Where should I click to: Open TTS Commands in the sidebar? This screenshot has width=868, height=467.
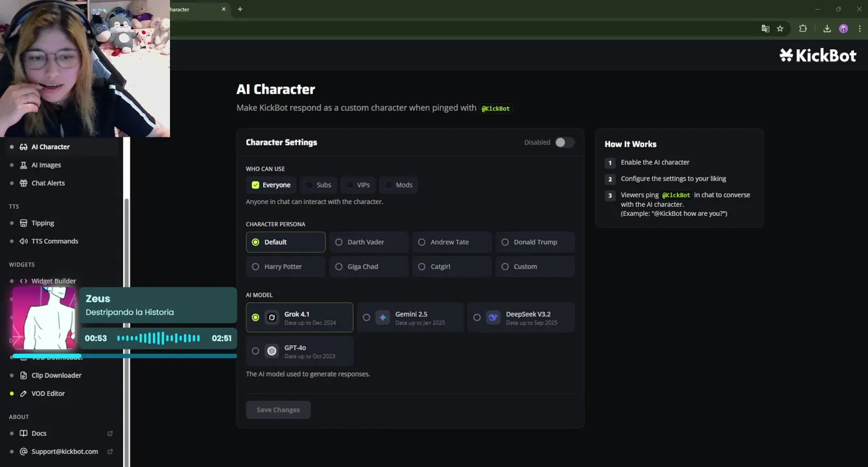pos(54,241)
